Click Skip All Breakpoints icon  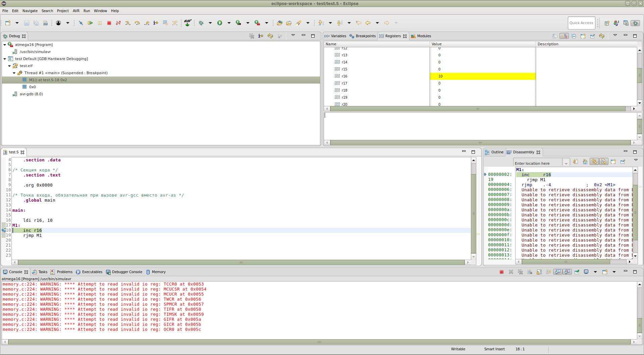pos(80,23)
